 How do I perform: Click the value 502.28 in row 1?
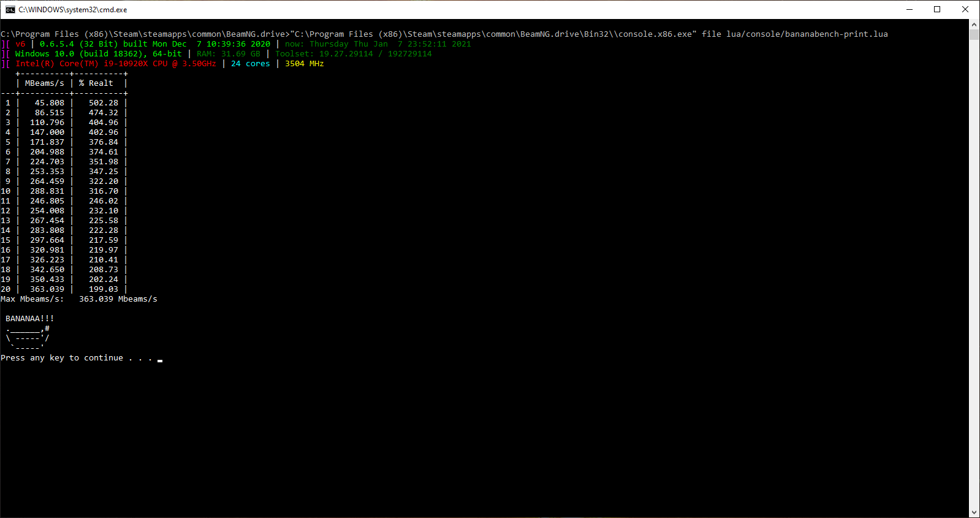coord(104,103)
